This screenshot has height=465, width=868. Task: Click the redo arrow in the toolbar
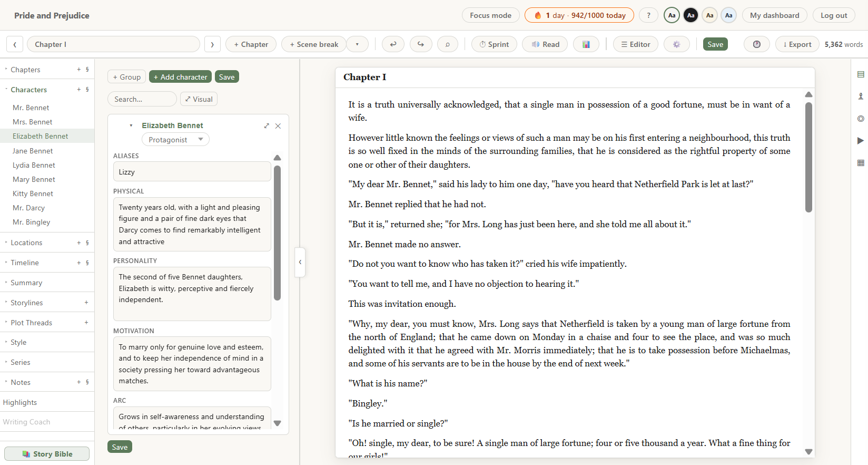pyautogui.click(x=420, y=44)
